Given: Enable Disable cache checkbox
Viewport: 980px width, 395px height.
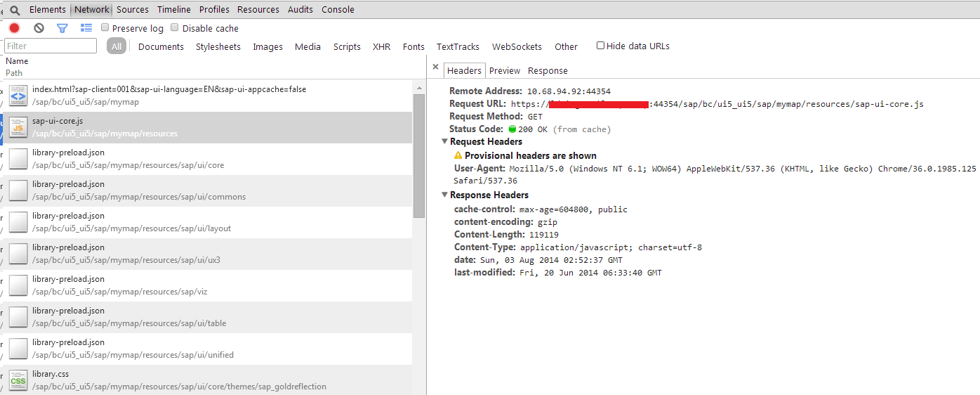Looking at the screenshot, I should click(175, 27).
